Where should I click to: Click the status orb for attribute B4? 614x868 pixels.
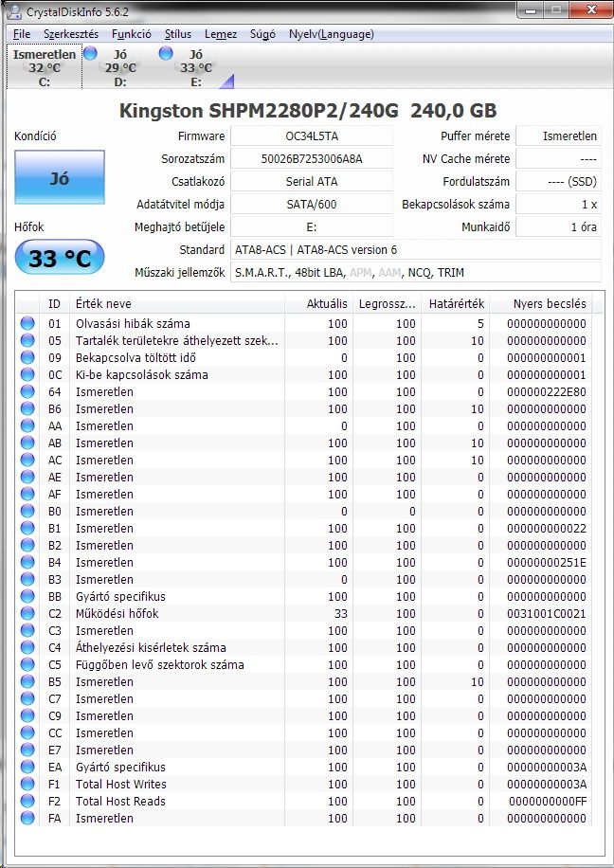coord(27,562)
